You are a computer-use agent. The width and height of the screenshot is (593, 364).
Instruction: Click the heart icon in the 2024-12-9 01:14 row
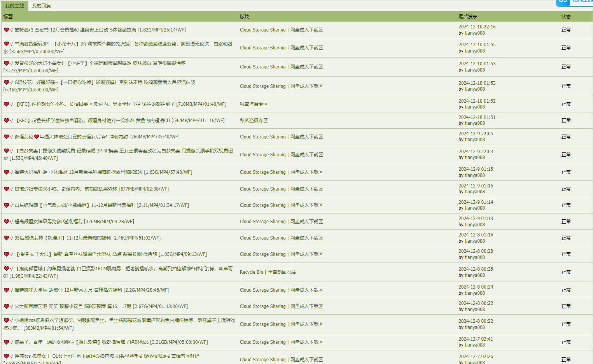point(6,205)
